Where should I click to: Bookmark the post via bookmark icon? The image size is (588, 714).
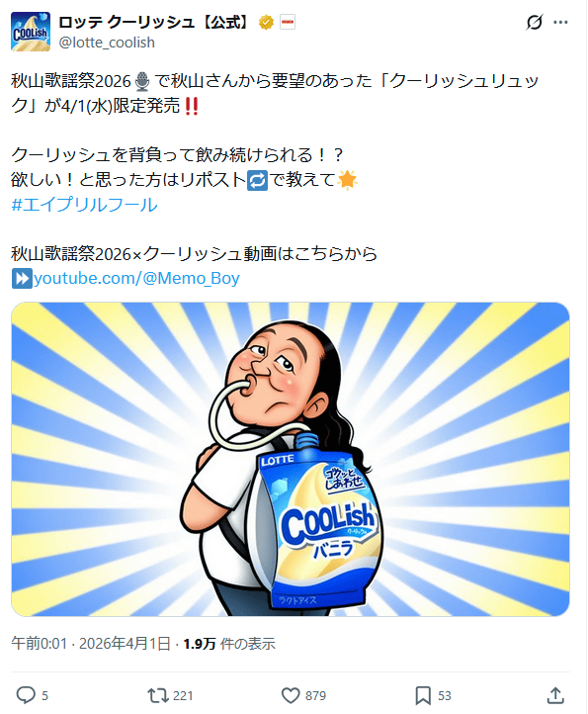point(423,695)
